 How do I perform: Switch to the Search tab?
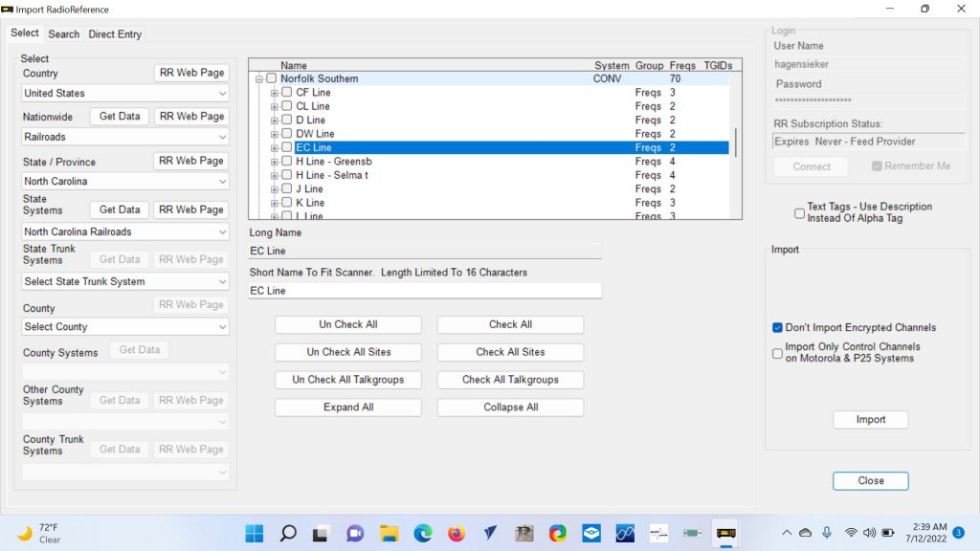point(64,34)
